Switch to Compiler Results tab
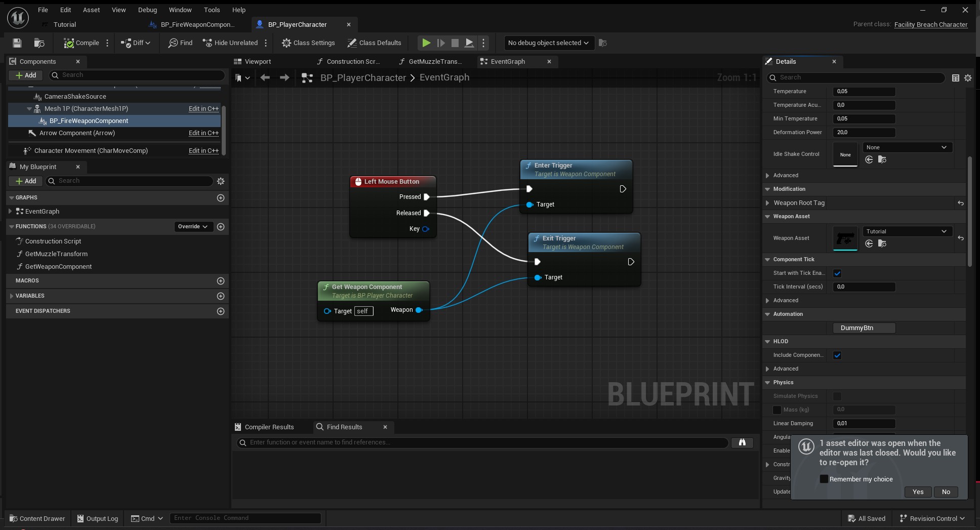The image size is (980, 530). [x=264, y=427]
